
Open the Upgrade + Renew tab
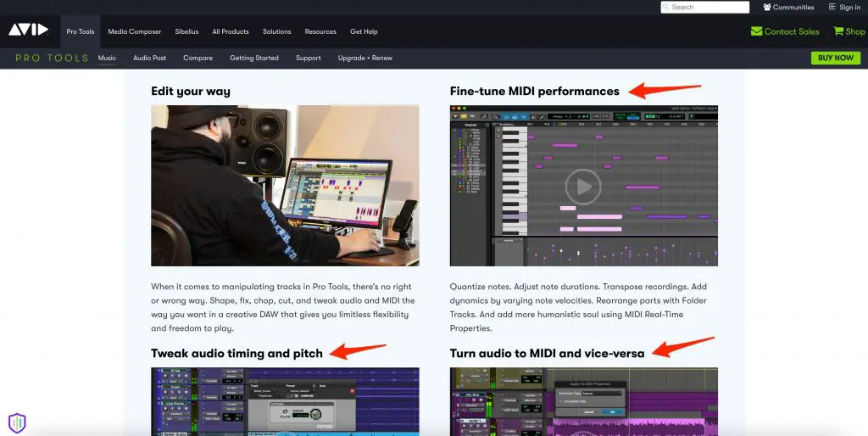coord(364,58)
